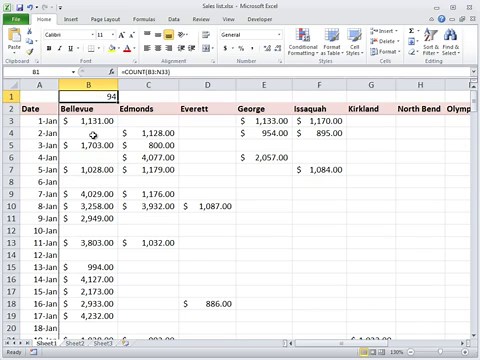
Task: Click Insert cells button
Action: (x=384, y=31)
